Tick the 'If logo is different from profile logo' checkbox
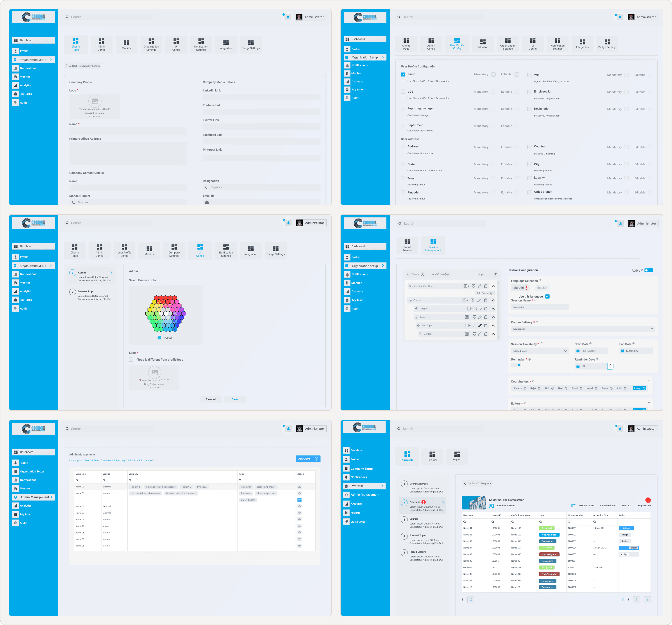This screenshot has height=625, width=672. [x=131, y=359]
